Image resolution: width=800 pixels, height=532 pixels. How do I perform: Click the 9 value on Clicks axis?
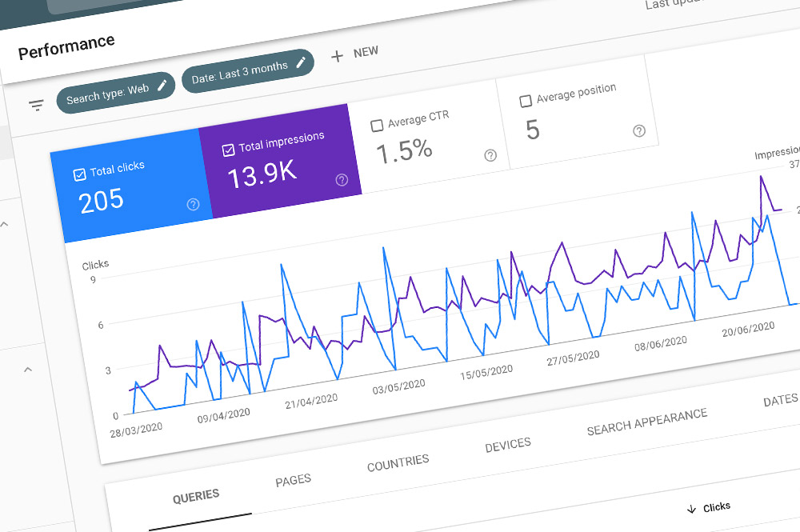[93, 279]
